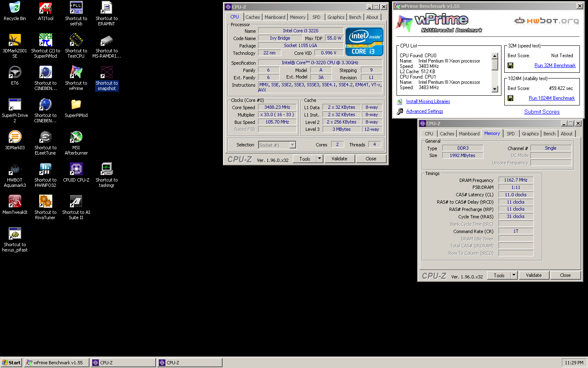Expand the Tools dropdown arrow in CPU-Z Memory window
Screen dimensions: 588x368
pyautogui.click(x=514, y=275)
